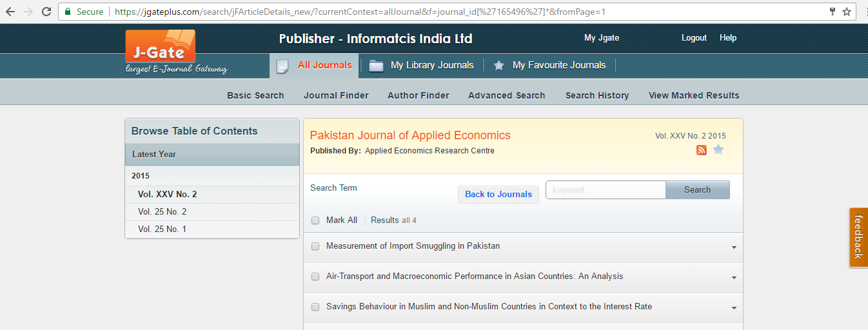Open Author Finder
This screenshot has height=330, width=868.
coord(419,95)
